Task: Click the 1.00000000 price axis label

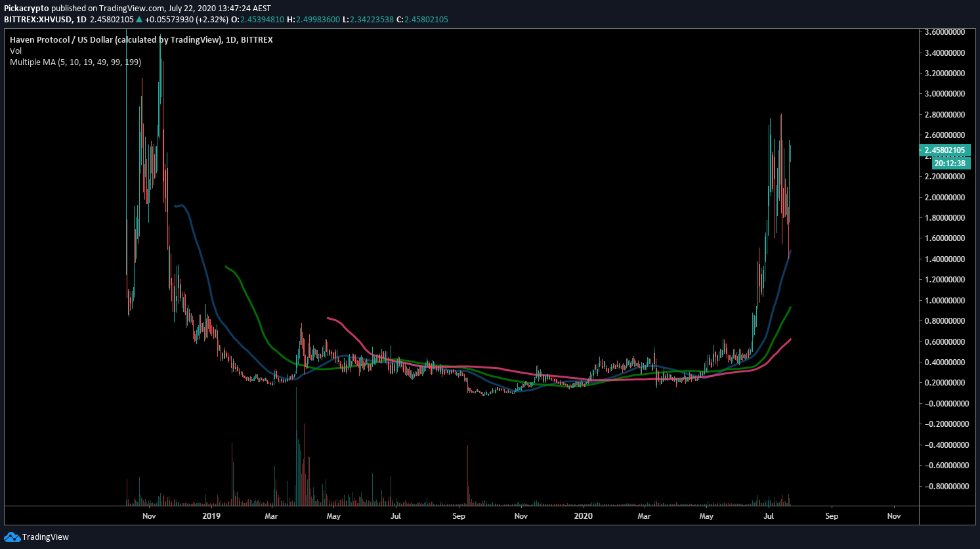Action: 945,301
